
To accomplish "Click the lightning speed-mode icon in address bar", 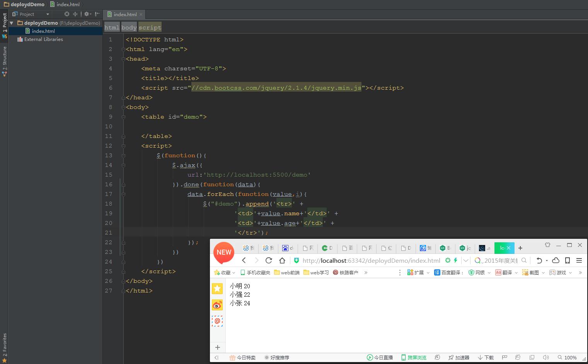I will tap(456, 260).
